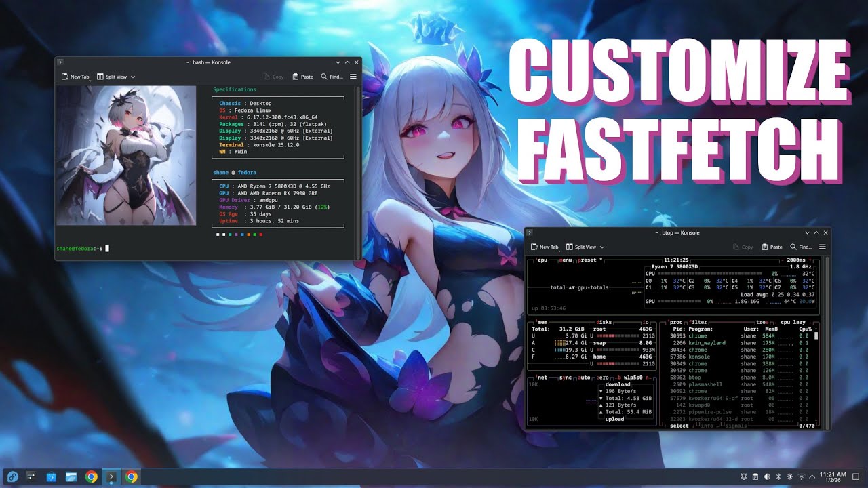Click the btop 'zero' option
Screen dimensions: 868x488
pos(602,378)
